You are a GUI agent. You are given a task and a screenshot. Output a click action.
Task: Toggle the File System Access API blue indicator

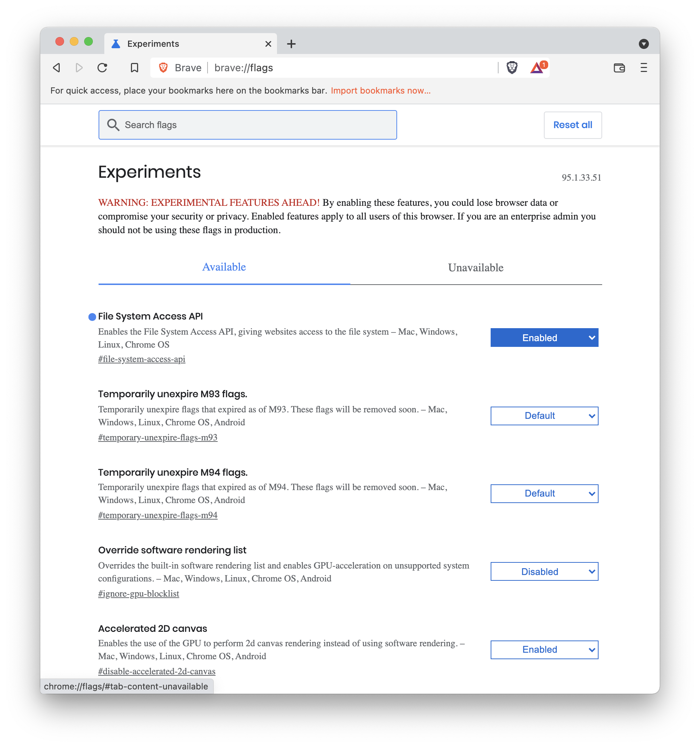point(91,317)
